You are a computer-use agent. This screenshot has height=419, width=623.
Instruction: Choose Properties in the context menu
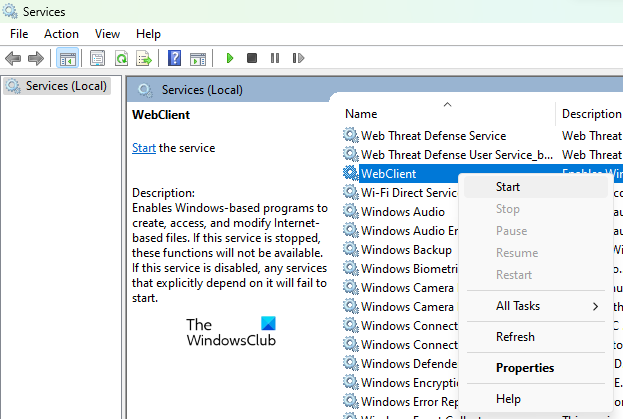click(536, 368)
